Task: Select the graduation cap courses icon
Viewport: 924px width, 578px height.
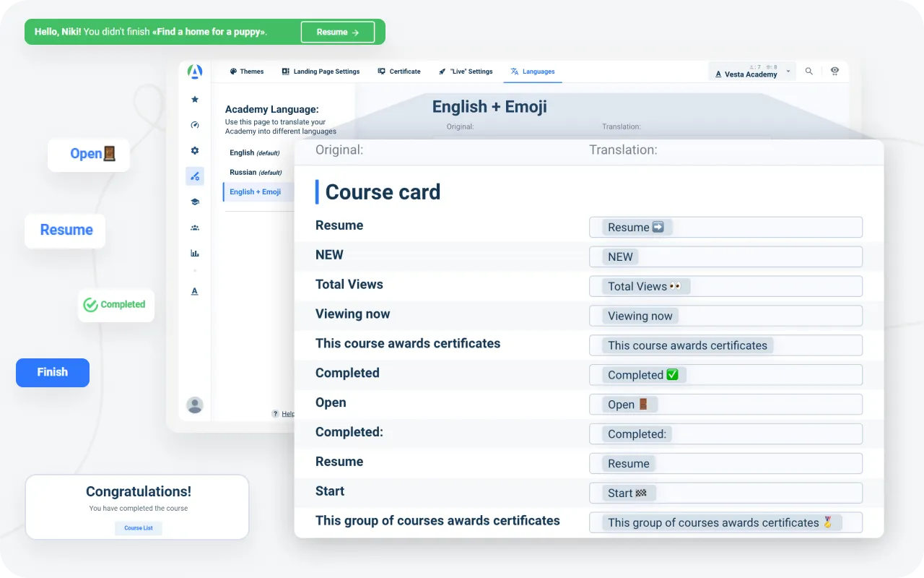Action: (194, 202)
